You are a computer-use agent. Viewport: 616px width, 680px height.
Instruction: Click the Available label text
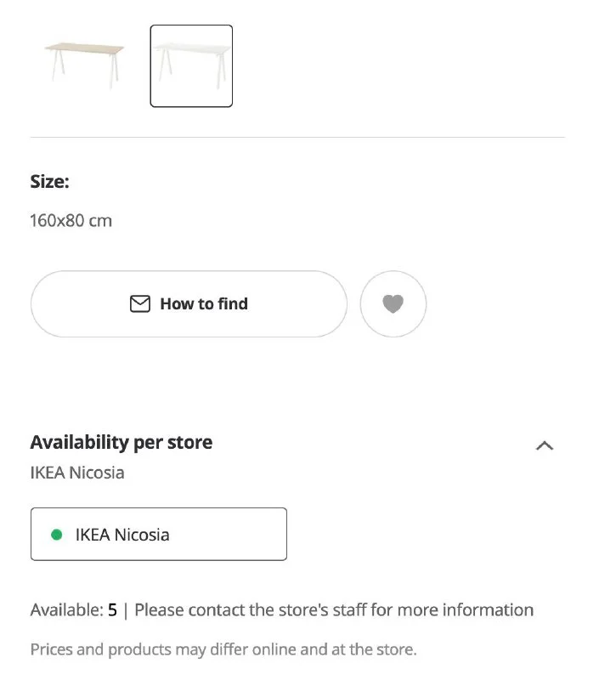66,609
